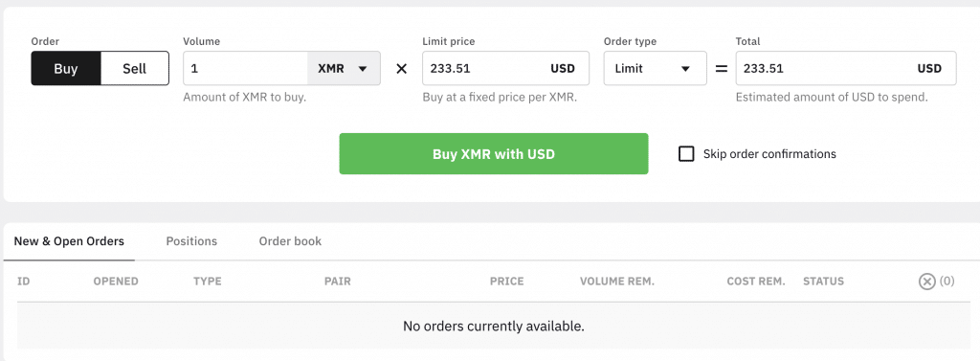The height and width of the screenshot is (361, 980).
Task: Click the VOLUME REM. column header
Action: tap(617, 282)
